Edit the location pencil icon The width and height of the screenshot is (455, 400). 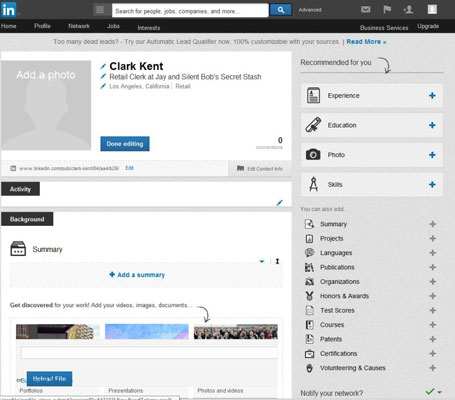pyautogui.click(x=103, y=86)
